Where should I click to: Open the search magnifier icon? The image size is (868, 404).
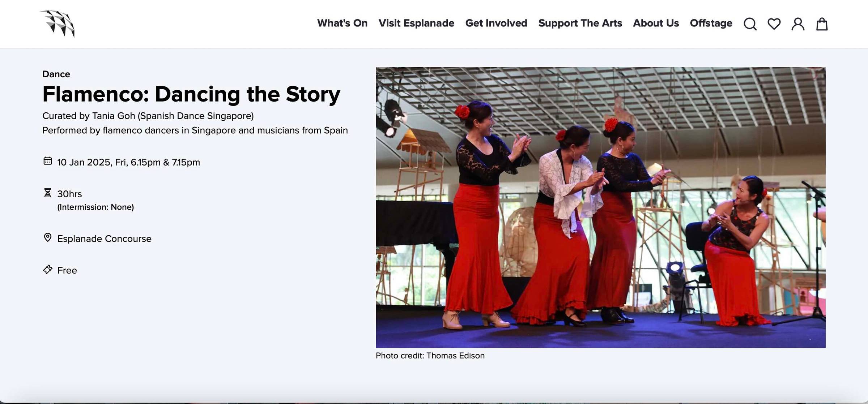750,24
